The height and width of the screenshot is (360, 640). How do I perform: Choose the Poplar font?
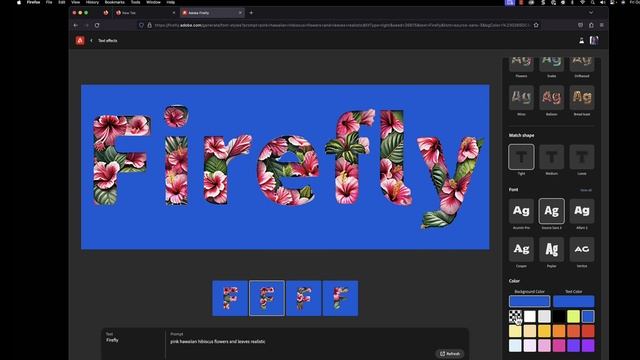(551, 249)
